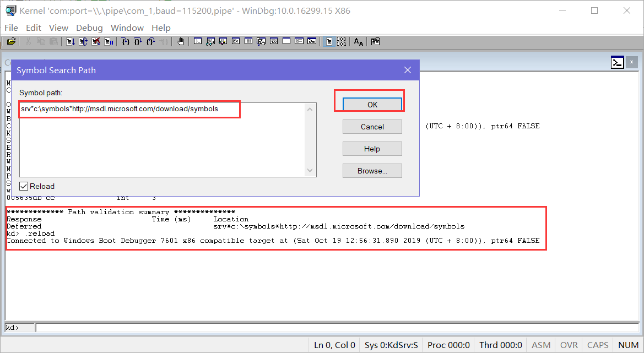
Task: Open the Processes and Threads toolbar icon
Action: 299,41
